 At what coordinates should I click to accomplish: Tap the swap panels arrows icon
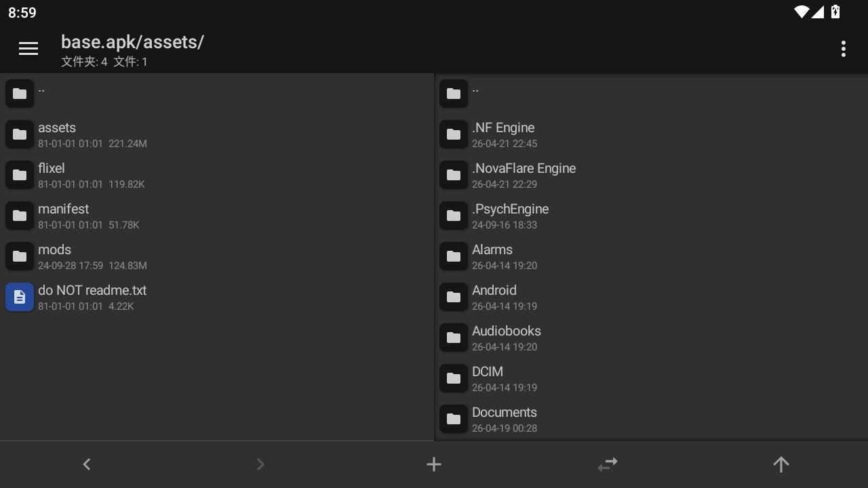[x=608, y=464]
